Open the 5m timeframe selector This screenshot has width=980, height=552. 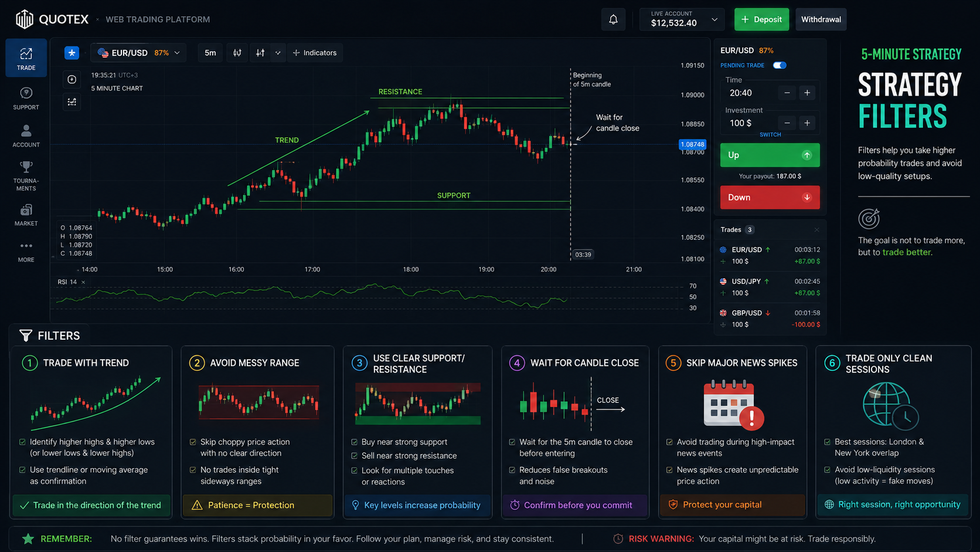210,53
